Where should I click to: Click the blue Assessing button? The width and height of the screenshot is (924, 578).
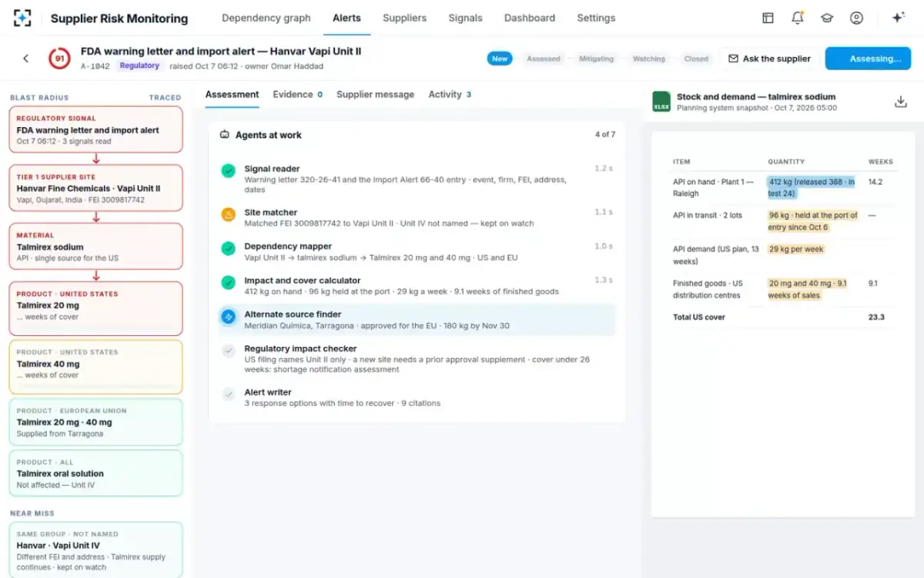coord(868,59)
